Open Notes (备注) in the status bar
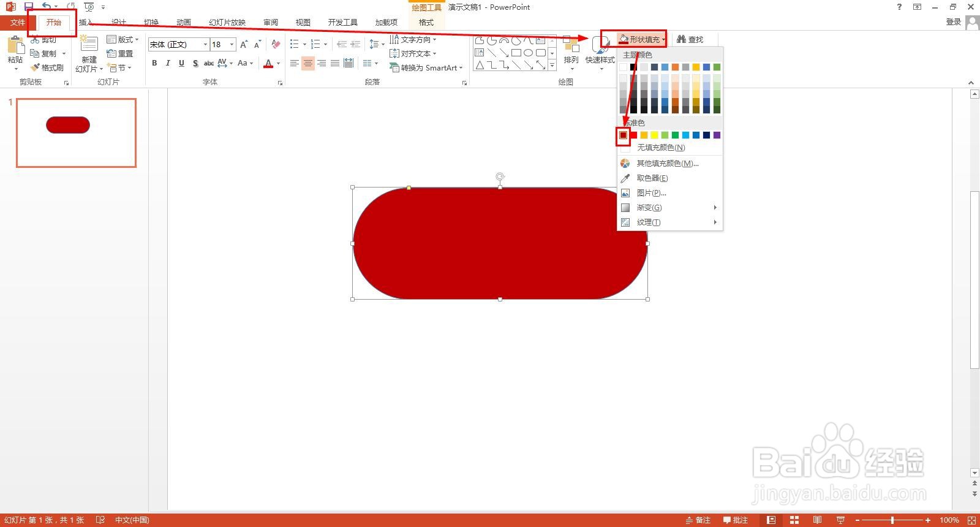 (698, 520)
